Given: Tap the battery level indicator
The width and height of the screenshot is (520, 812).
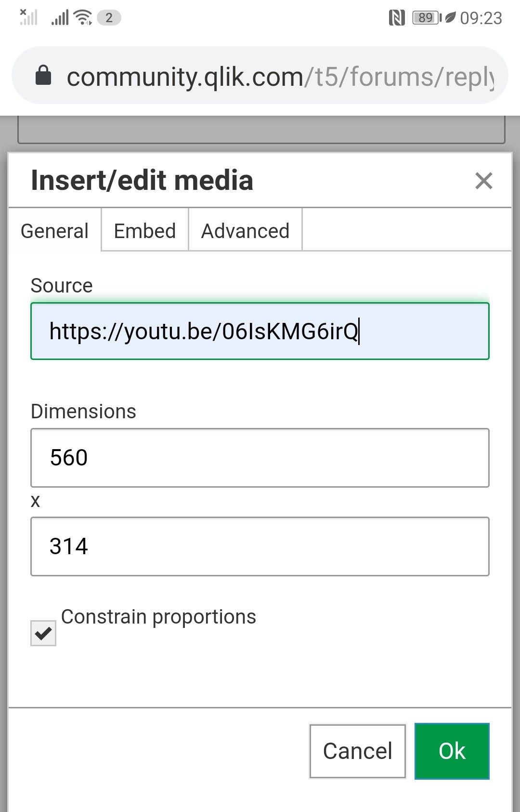Looking at the screenshot, I should pos(426,18).
